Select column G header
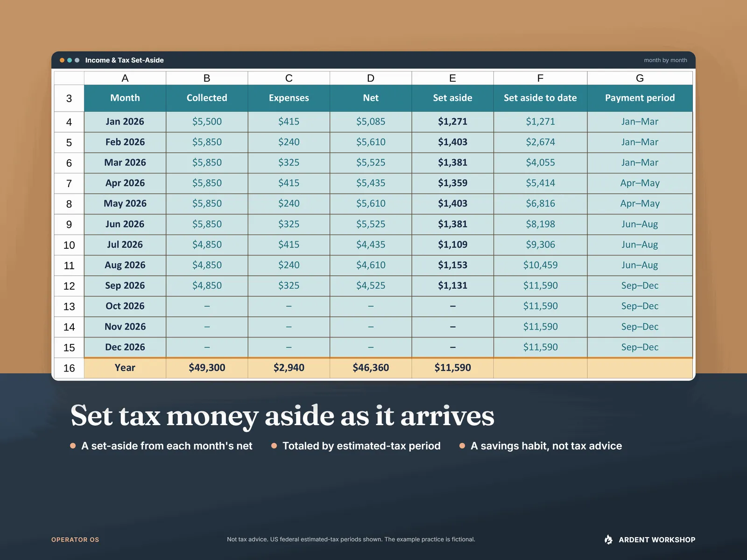This screenshot has height=560, width=747. [x=640, y=78]
